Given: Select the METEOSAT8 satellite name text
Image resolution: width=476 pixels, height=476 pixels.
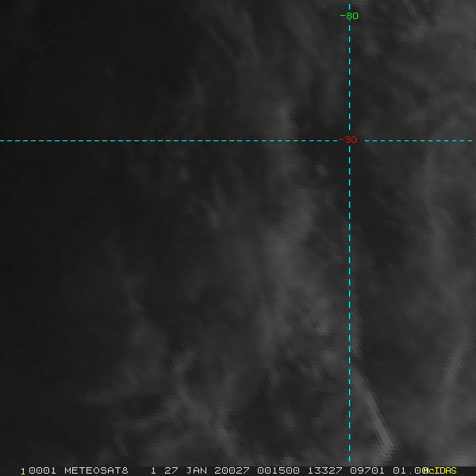Looking at the screenshot, I should [x=96, y=470].
